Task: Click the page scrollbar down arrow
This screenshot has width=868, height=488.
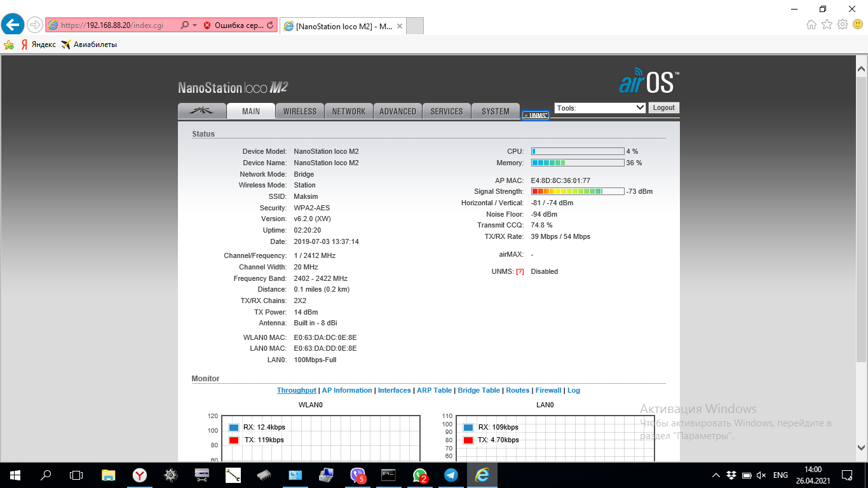Action: click(862, 447)
